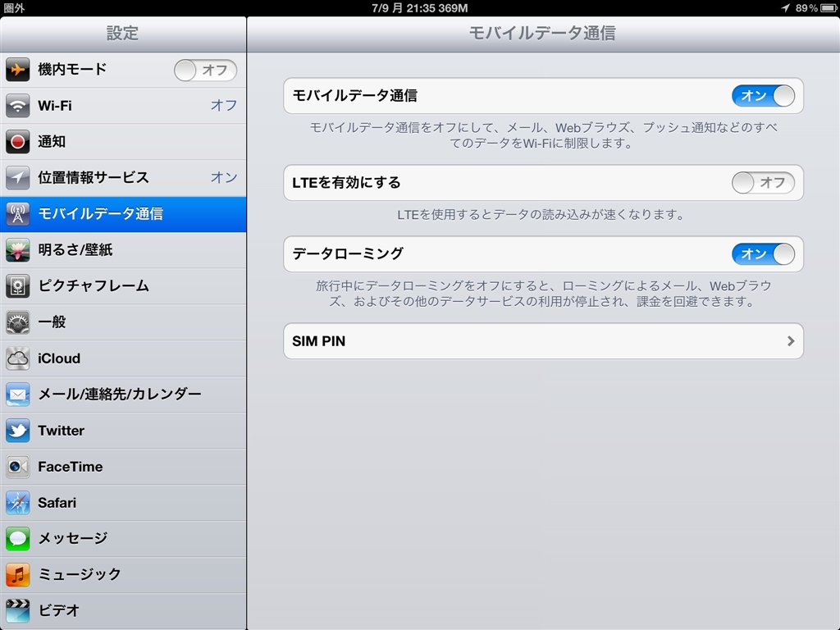The image size is (840, 630).
Task: Open Twitter settings row
Action: click(x=123, y=431)
